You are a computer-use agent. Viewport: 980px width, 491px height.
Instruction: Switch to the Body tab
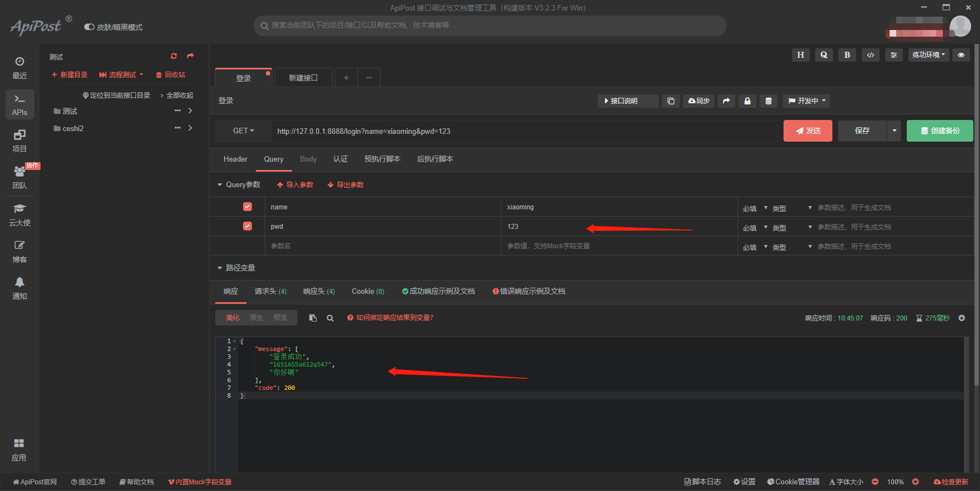(308, 159)
